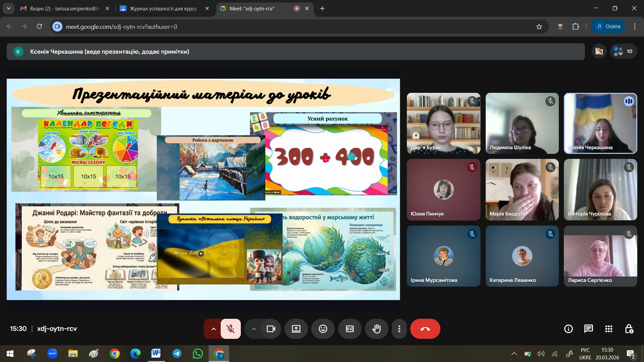The width and height of the screenshot is (644, 362).
Task: Expand audio settings chevron beside microphone
Action: point(213,329)
